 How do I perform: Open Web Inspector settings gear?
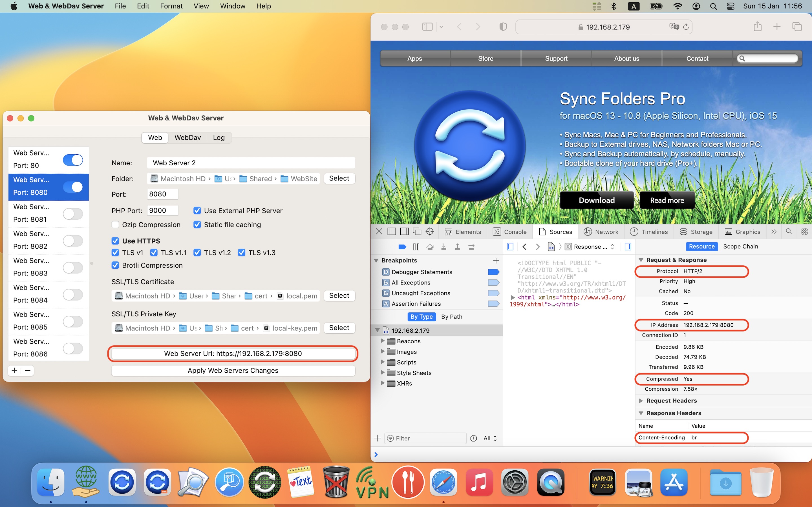pyautogui.click(x=804, y=232)
